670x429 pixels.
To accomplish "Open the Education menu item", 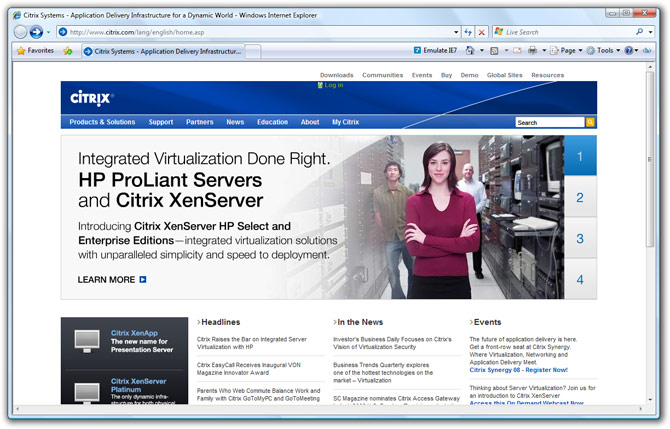I will pos(272,122).
